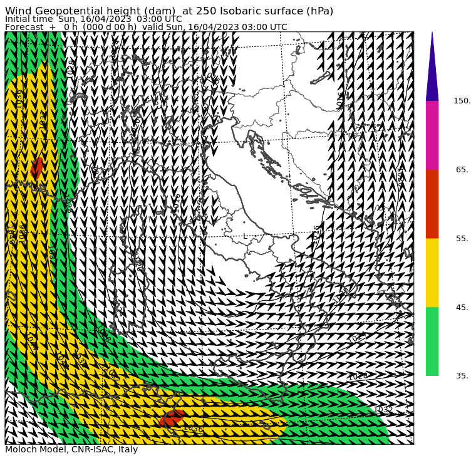This screenshot has height=458, width=476.
Task: Click the '150.' colorbar label
Action: (x=462, y=101)
